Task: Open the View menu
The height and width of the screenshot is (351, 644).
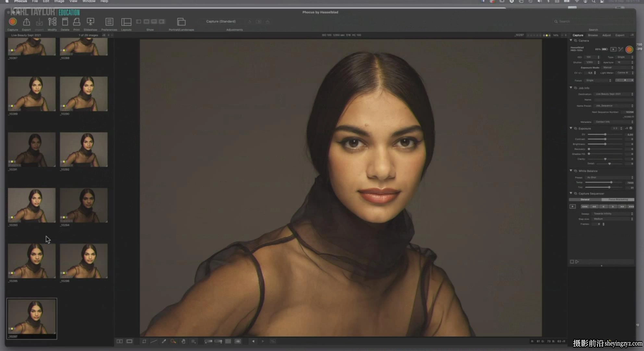Action: [x=73, y=2]
